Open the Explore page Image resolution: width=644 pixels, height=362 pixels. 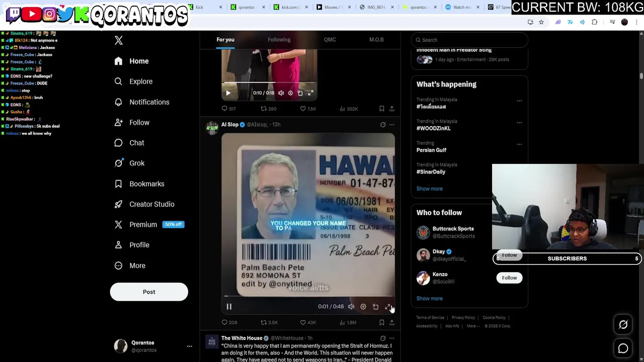click(x=133, y=81)
